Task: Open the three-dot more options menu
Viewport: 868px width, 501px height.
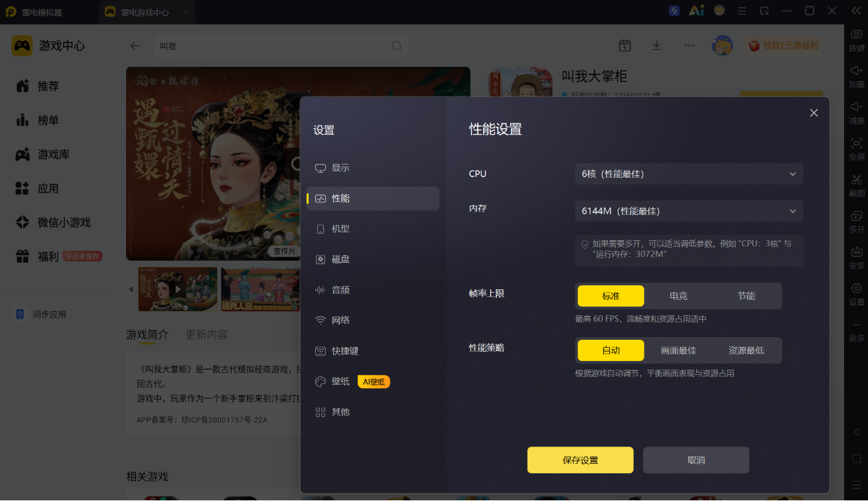Action: coord(689,45)
